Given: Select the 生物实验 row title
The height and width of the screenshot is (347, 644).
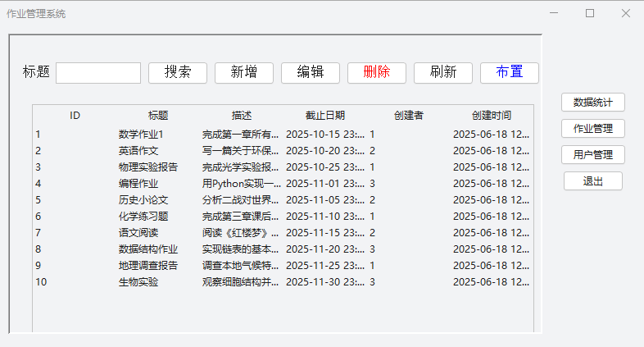Looking at the screenshot, I should click(138, 282).
